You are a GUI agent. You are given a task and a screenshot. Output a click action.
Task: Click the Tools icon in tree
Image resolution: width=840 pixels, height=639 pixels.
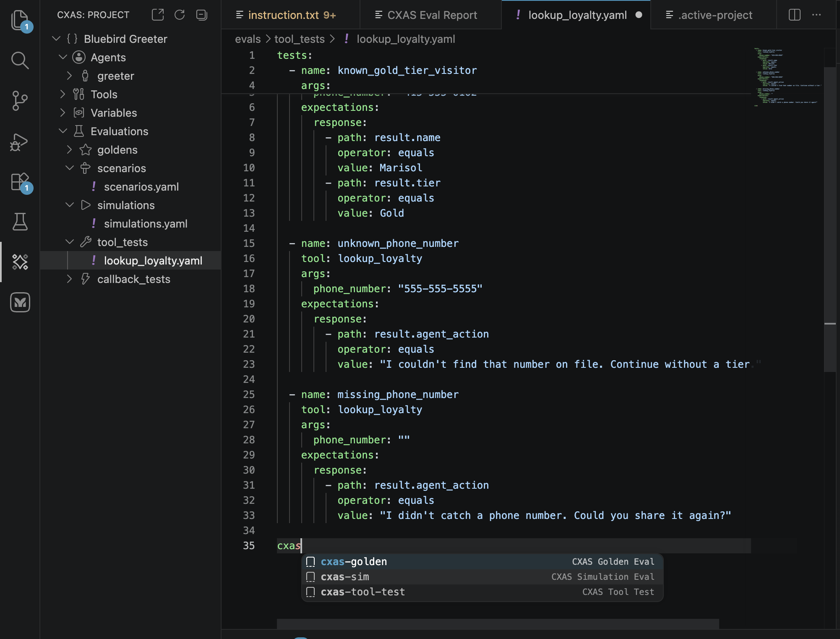[79, 94]
